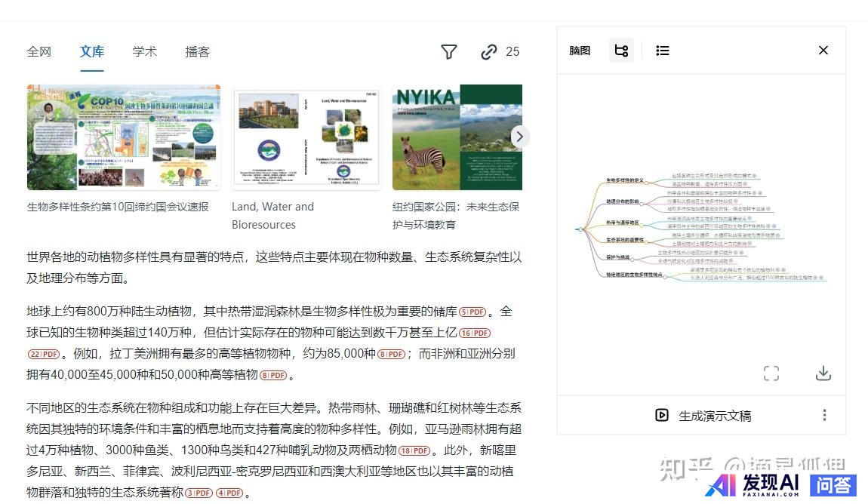Collapse the 地理分布的影响 node circle
The height and width of the screenshot is (504, 868).
click(x=642, y=202)
